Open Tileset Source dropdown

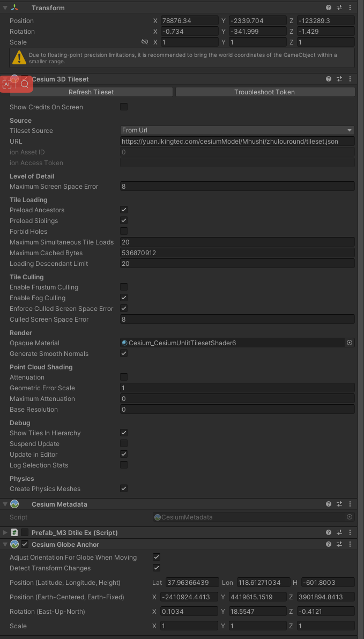click(x=237, y=130)
